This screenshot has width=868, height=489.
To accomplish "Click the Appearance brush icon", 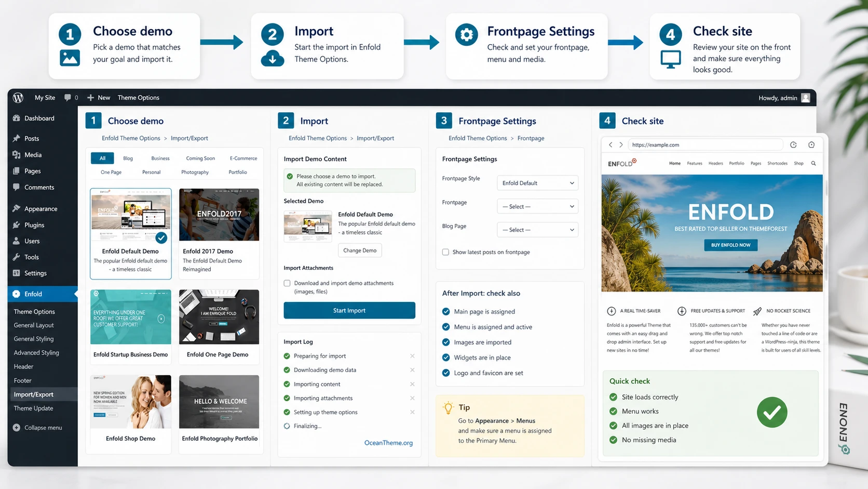I will [x=17, y=208].
